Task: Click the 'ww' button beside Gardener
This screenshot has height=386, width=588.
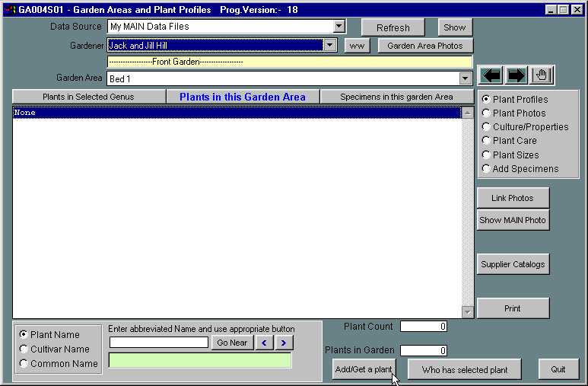Action: tap(357, 46)
